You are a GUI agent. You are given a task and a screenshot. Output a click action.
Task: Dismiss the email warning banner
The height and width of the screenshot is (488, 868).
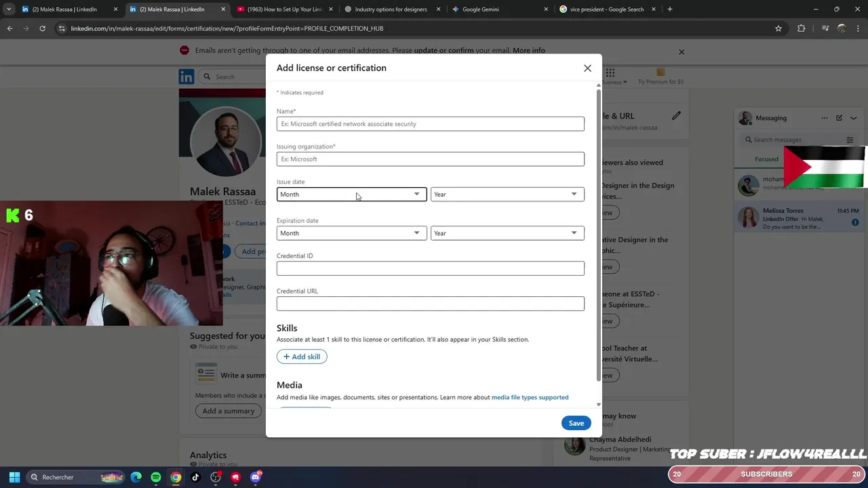point(682,52)
